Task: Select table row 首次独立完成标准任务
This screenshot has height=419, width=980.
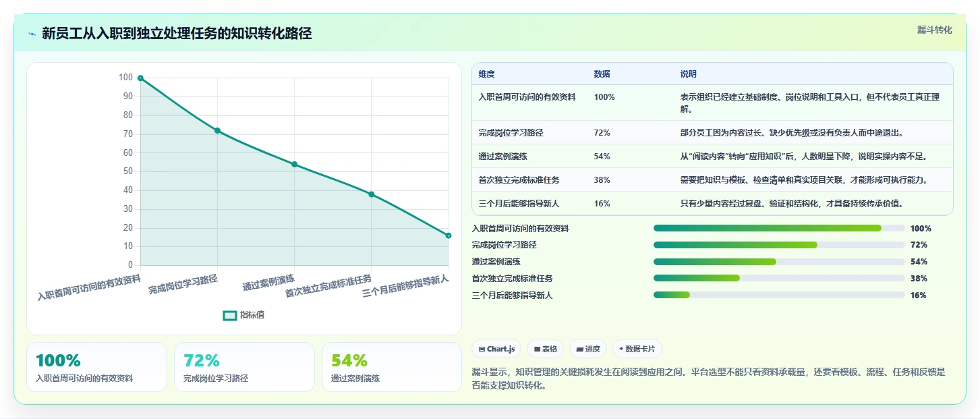Action: tap(712, 180)
